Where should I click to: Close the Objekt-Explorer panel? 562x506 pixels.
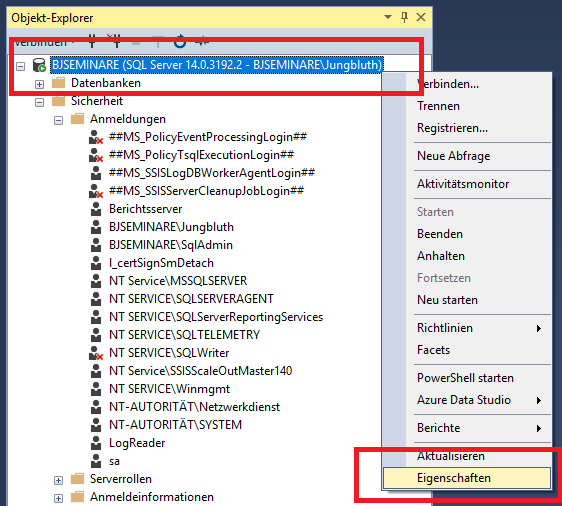(x=421, y=17)
